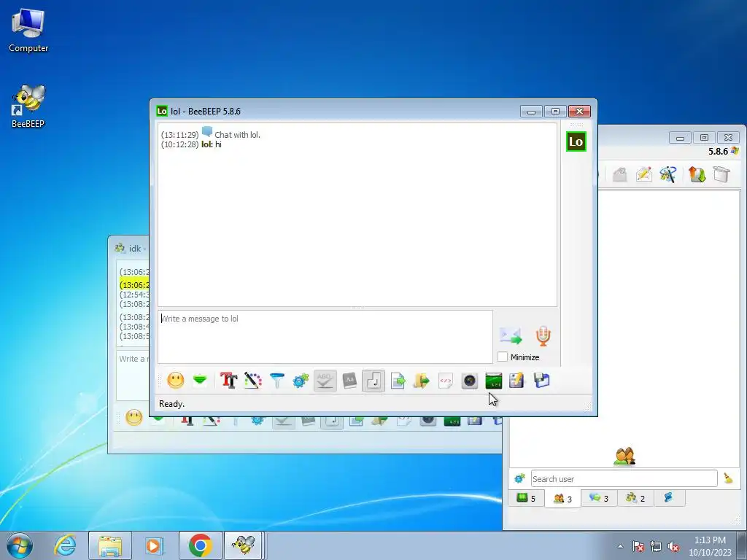Click the blue floppy disks save icon
747x560 pixels.
(542, 381)
